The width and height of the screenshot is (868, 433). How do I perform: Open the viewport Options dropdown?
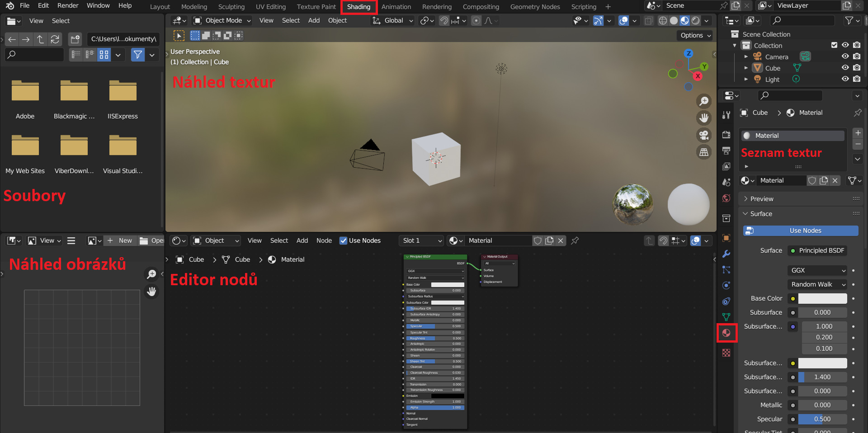coord(695,35)
